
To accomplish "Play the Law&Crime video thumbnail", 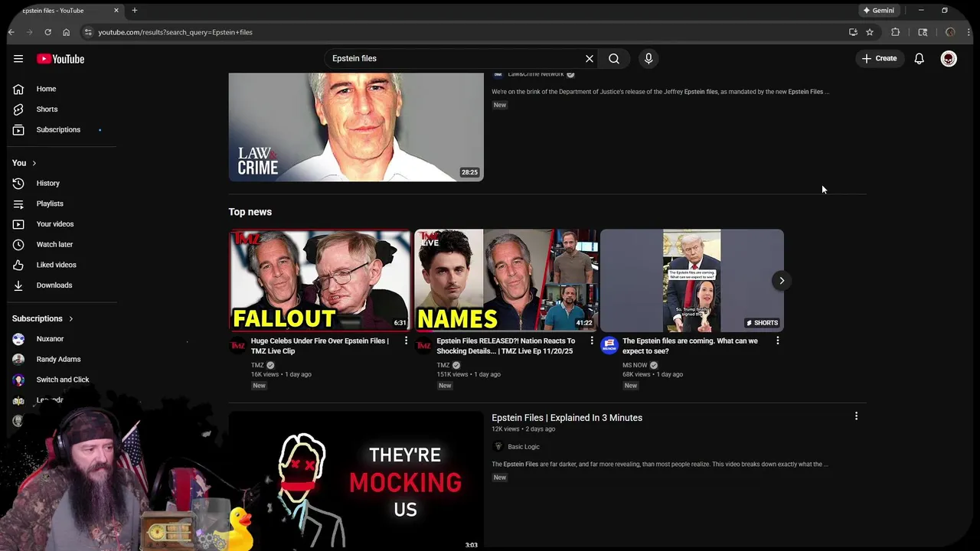I will pos(356,127).
